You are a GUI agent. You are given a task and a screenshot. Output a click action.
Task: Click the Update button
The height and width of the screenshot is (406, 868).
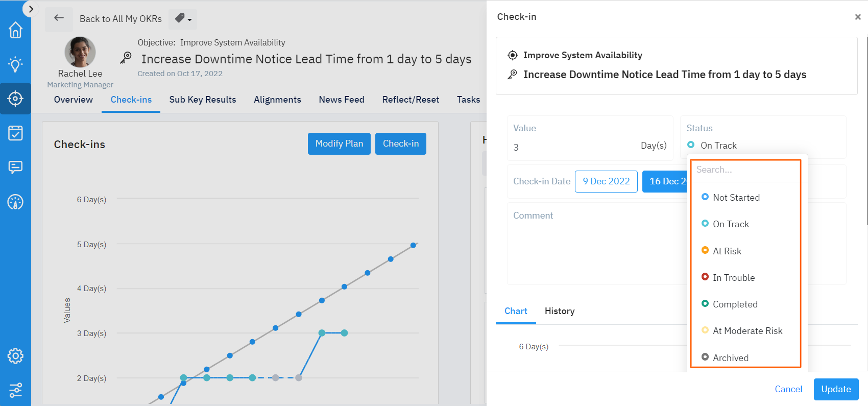pos(835,389)
